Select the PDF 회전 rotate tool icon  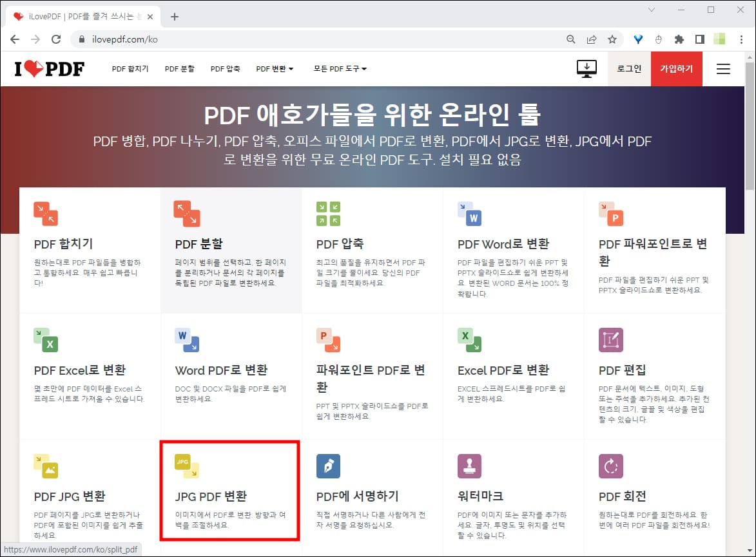[x=610, y=465]
